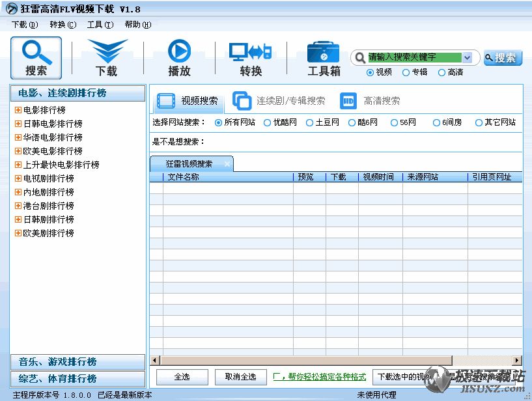The height and width of the screenshot is (401, 532).
Task: Click the 取消全选 button
Action: tap(240, 376)
